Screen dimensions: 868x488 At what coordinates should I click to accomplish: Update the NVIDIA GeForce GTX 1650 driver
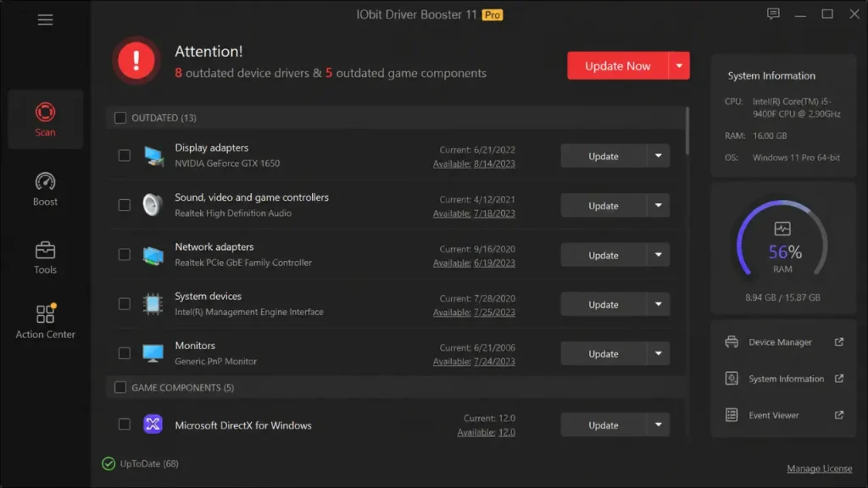click(604, 156)
